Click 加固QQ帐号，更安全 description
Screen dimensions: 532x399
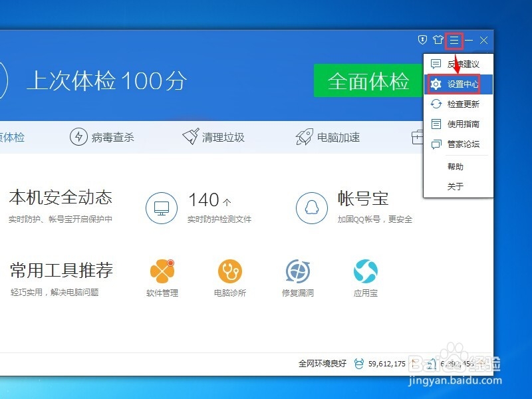375,219
